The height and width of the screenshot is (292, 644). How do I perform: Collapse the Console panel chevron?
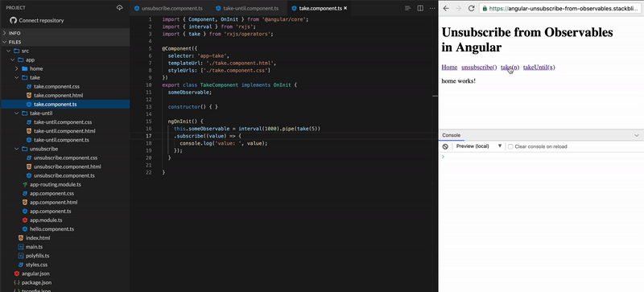[637, 135]
